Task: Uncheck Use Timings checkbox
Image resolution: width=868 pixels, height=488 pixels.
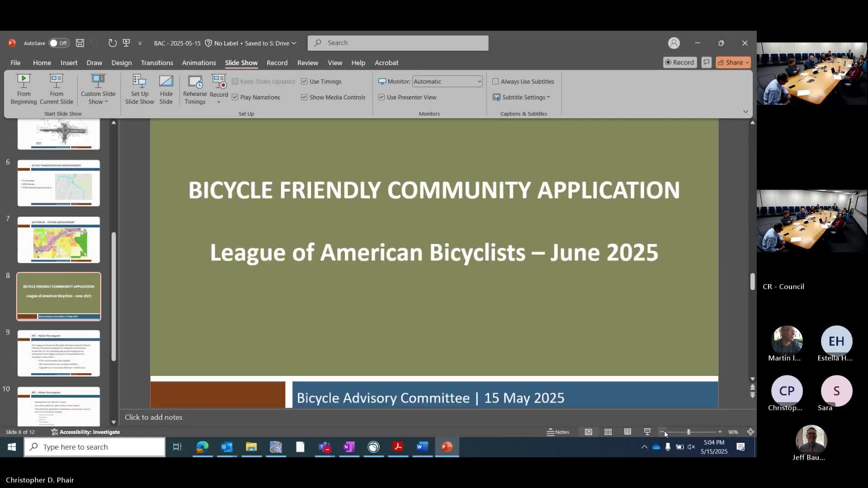Action: pyautogui.click(x=304, y=81)
